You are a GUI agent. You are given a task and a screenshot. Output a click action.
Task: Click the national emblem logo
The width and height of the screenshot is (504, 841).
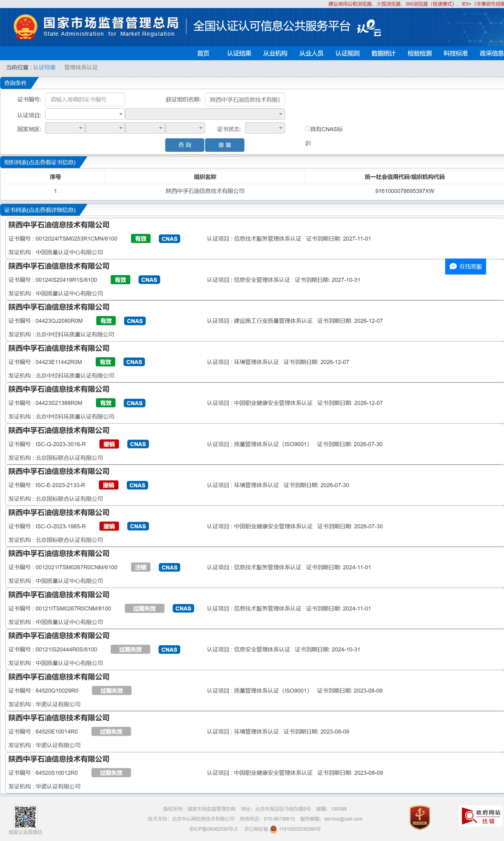coord(25,27)
